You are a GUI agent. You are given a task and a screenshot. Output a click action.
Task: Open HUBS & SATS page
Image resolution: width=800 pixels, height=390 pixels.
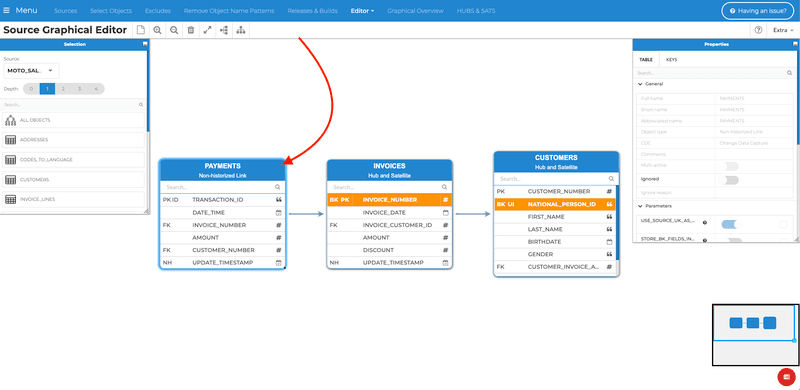tap(476, 11)
